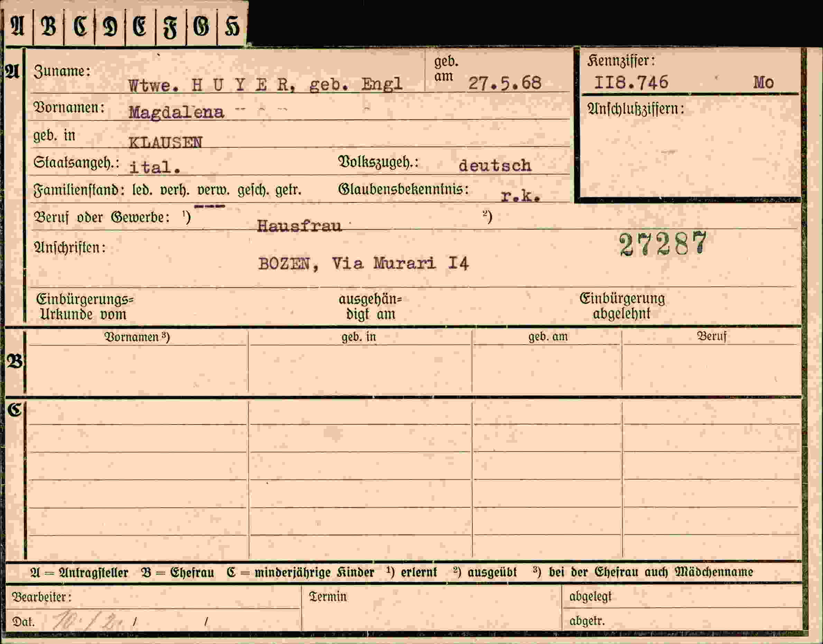
Task: Select index tab letter C
Action: click(x=80, y=26)
